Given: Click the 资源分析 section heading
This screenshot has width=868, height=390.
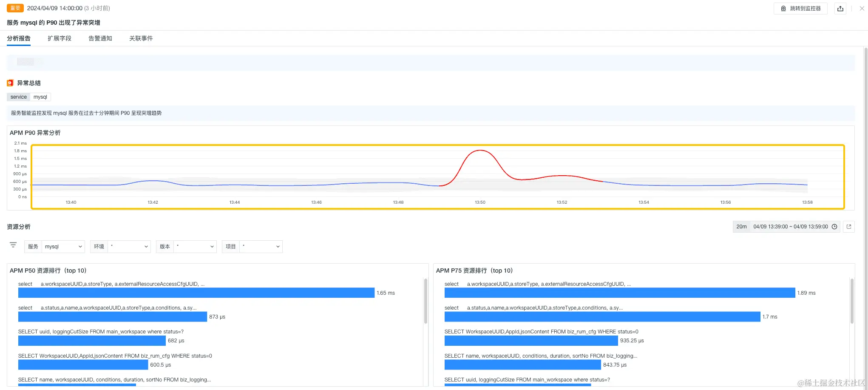Looking at the screenshot, I should (x=19, y=227).
